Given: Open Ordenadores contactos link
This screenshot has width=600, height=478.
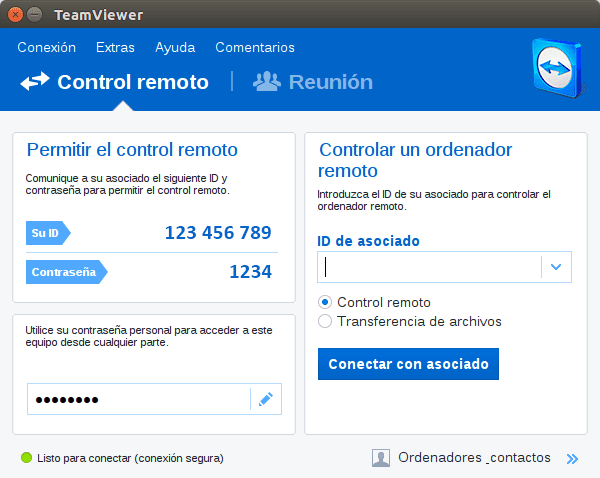Looking at the screenshot, I should (x=474, y=458).
